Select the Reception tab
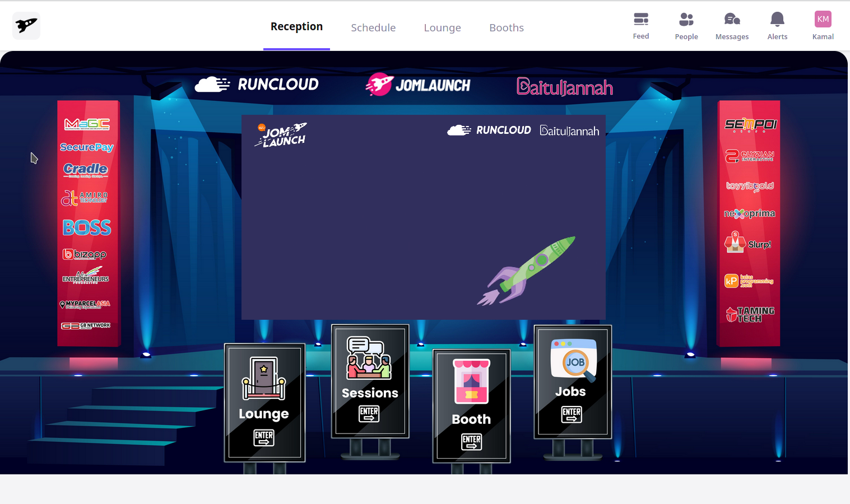Viewport: 850px width, 504px height. 296,26
